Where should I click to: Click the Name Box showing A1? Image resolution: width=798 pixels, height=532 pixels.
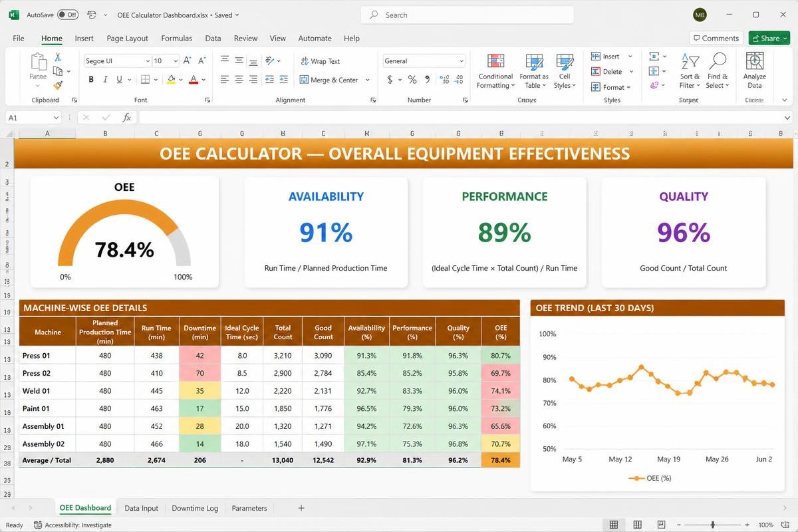click(33, 118)
